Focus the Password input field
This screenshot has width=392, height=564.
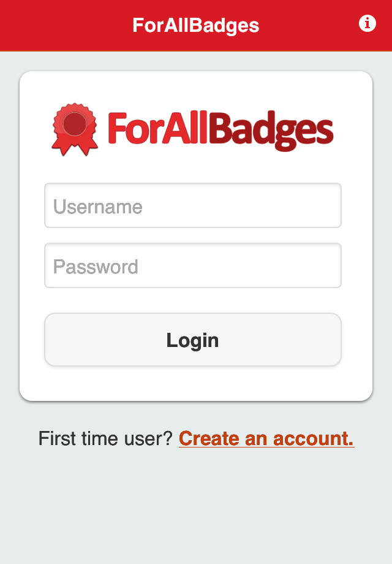192,265
